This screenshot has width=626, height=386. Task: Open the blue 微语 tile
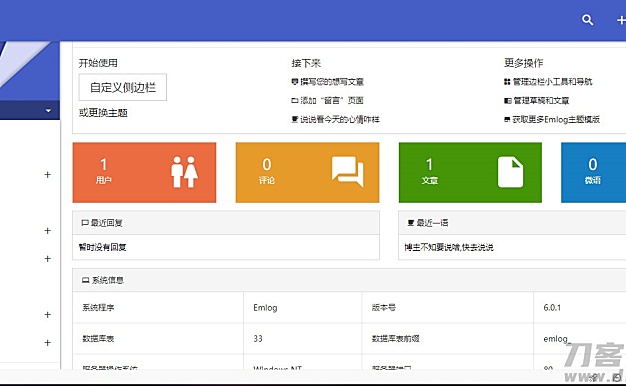tap(593, 172)
